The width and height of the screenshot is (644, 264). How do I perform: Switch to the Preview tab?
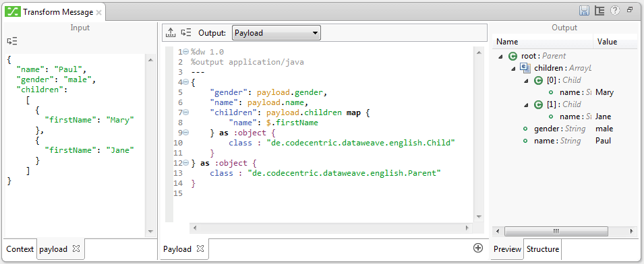(x=507, y=249)
